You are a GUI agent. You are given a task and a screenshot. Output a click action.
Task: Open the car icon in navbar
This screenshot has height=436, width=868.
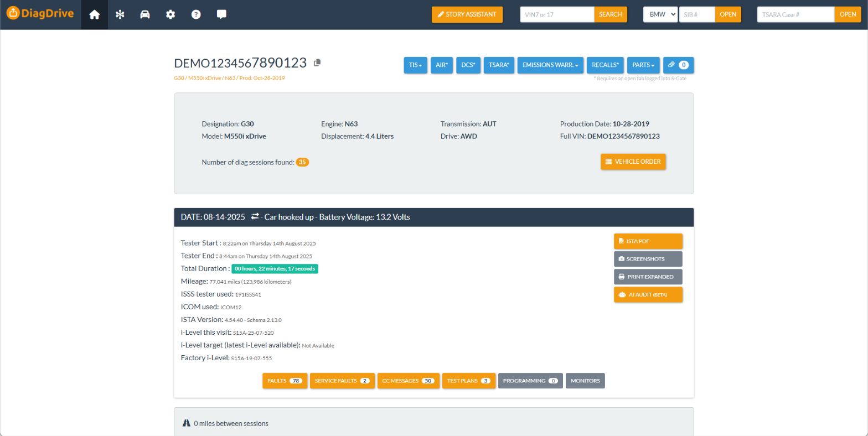145,15
